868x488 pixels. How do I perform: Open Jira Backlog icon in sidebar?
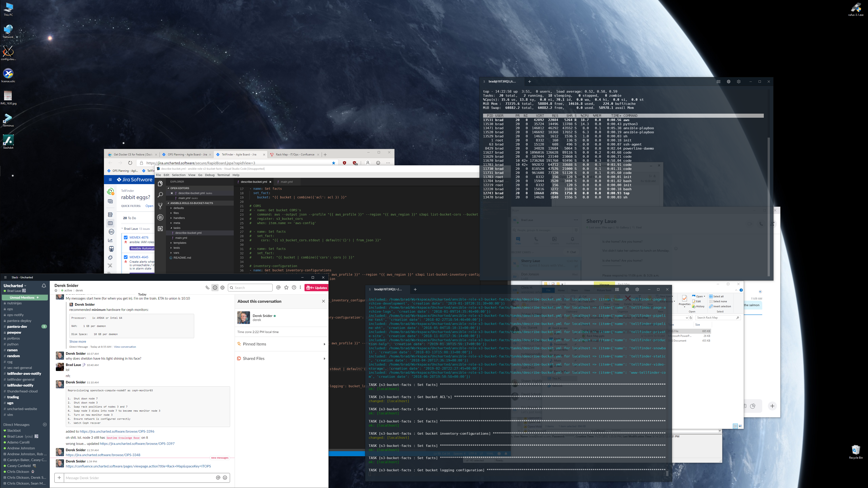coord(110,215)
